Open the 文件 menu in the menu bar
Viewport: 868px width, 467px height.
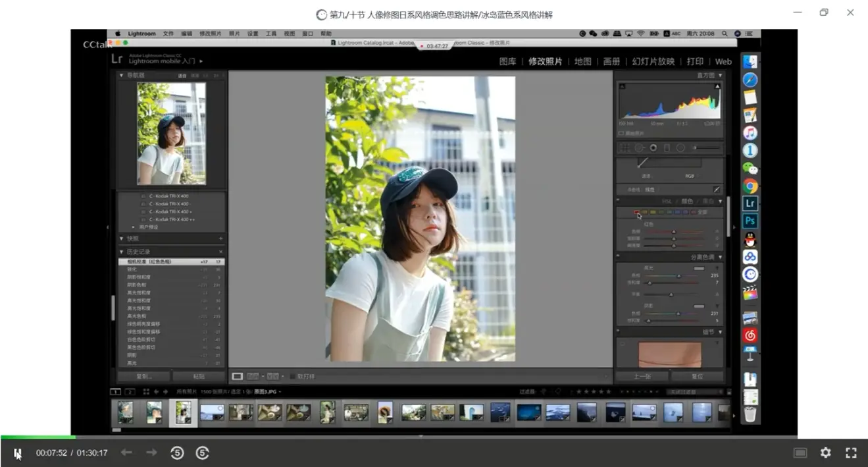pos(168,34)
